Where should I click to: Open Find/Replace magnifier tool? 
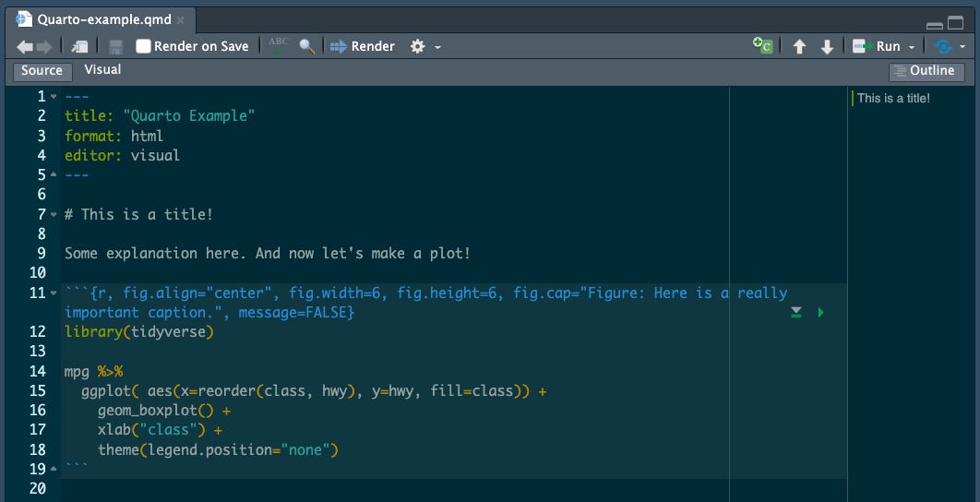pos(306,46)
